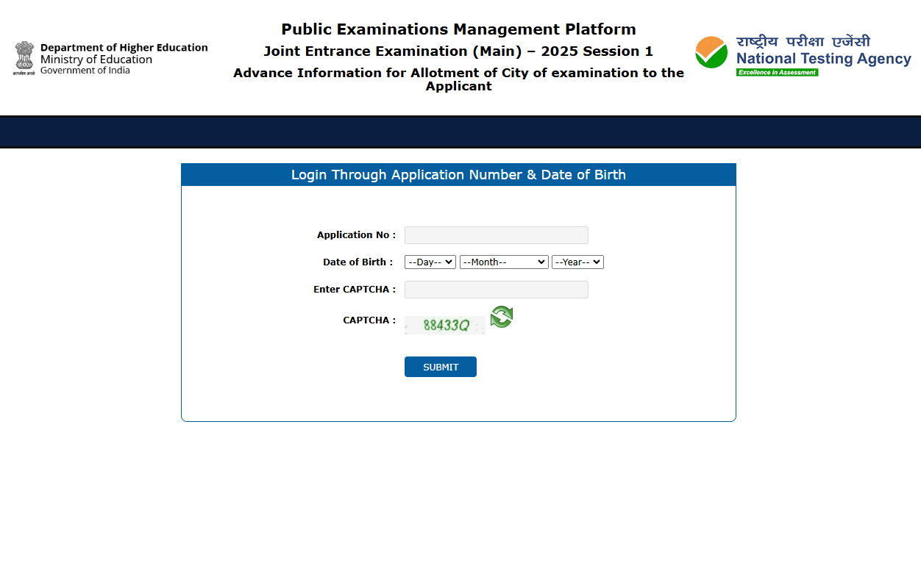Viewport: 921px width, 588px height.
Task: Click the 'Department of Higher Education' logo text
Action: (124, 48)
